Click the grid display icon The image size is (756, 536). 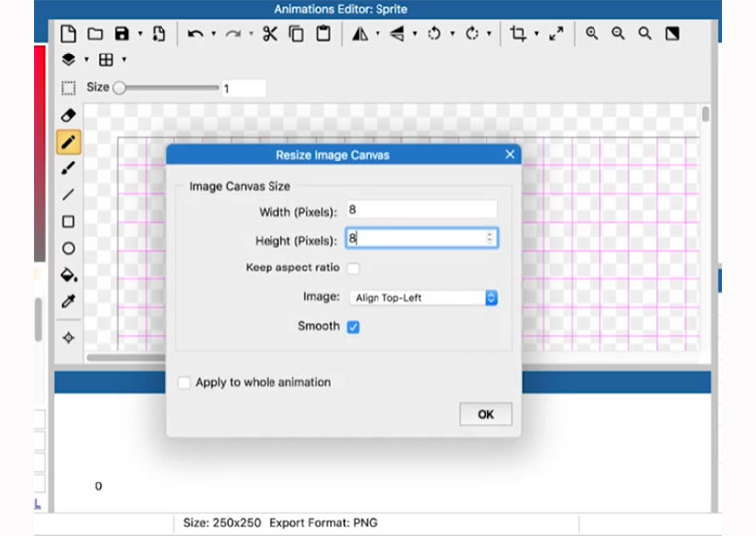click(106, 59)
